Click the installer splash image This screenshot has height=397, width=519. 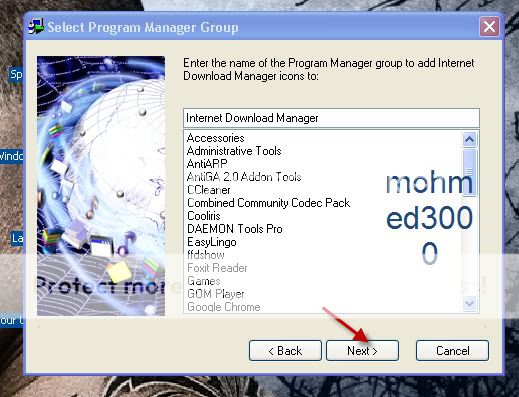point(101,186)
